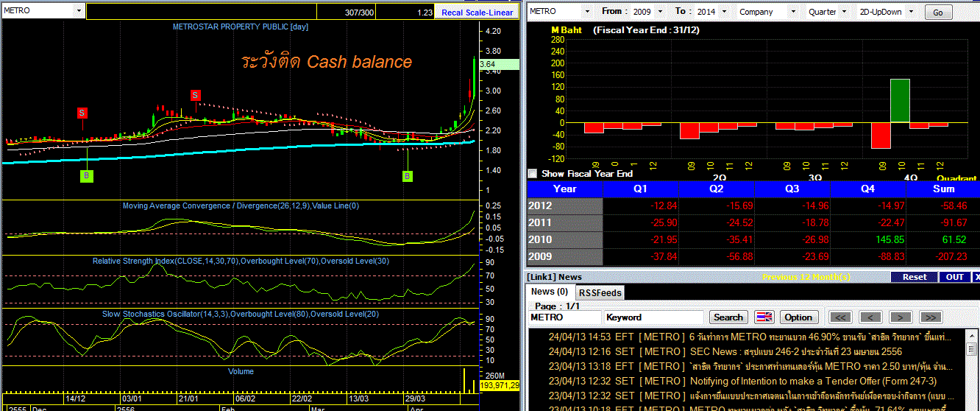Click the red S sell marker near 21/01
Image resolution: width=980 pixels, height=411 pixels.
tap(195, 95)
